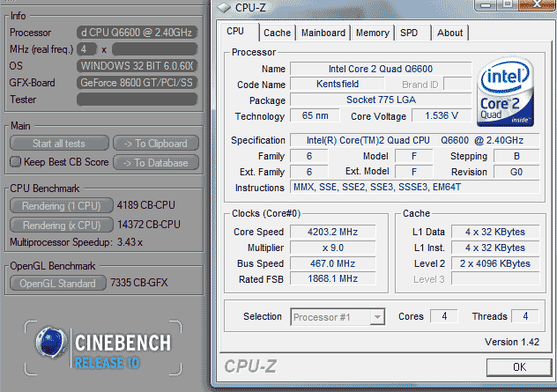Click the L1 Inst. cache value
557x392 pixels.
click(495, 248)
